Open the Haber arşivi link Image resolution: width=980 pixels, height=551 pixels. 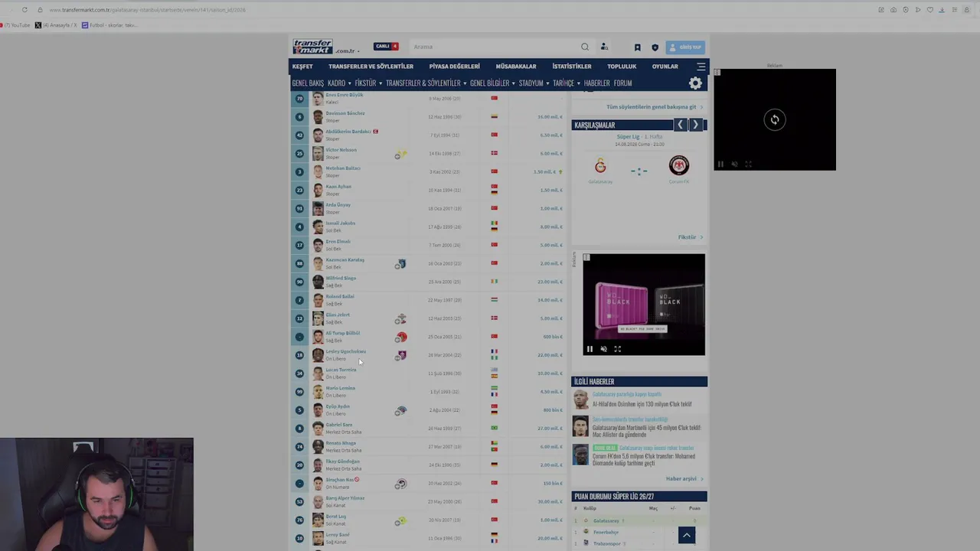click(684, 479)
